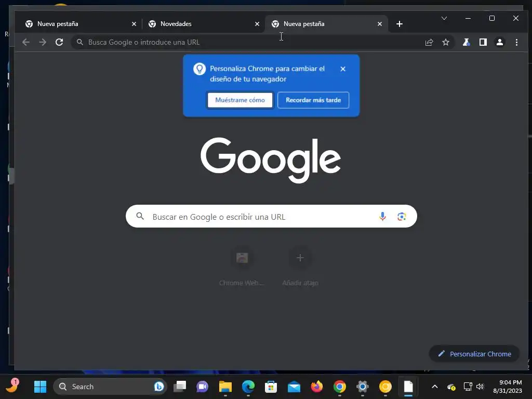Go forward using the forward arrow
This screenshot has height=399, width=532.
tap(43, 42)
